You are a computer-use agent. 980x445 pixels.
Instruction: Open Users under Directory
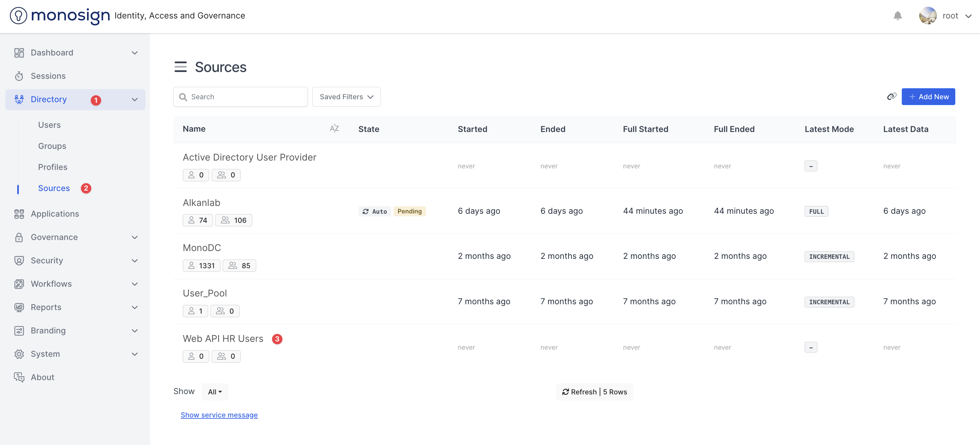[x=49, y=125]
